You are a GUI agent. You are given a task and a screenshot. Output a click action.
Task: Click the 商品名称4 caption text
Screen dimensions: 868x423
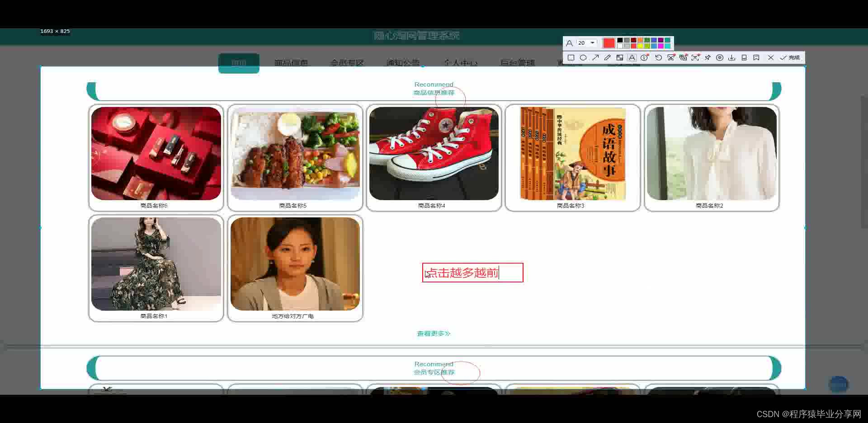432,206
